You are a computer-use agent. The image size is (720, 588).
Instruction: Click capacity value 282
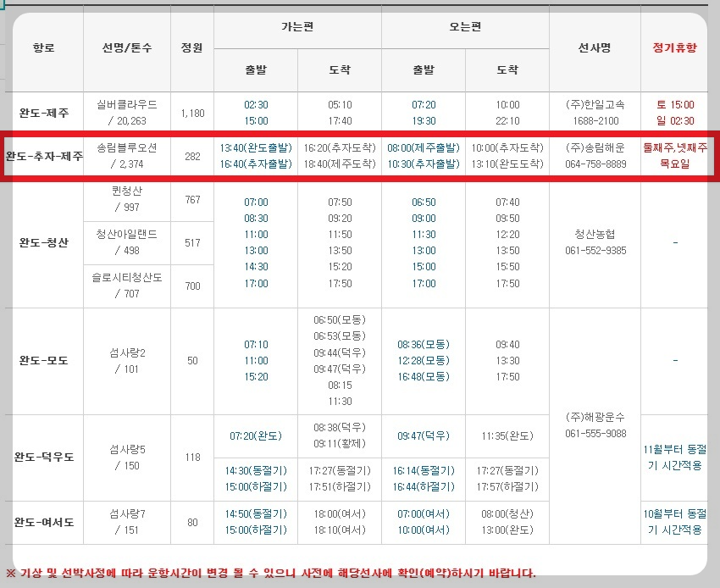192,156
